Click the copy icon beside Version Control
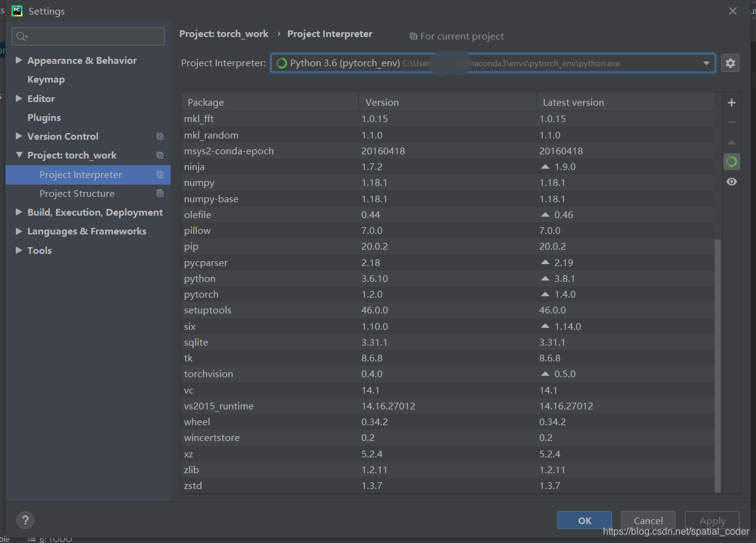The height and width of the screenshot is (543, 756). [x=160, y=137]
